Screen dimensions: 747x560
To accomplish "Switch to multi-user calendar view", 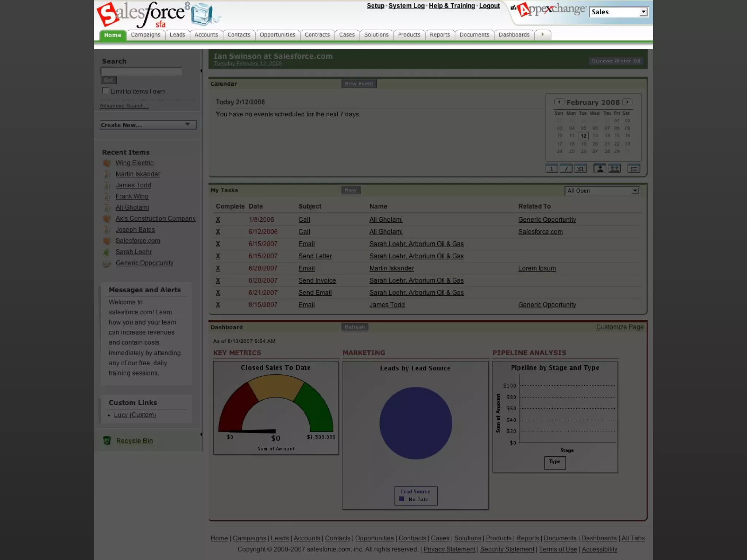I will (x=614, y=169).
